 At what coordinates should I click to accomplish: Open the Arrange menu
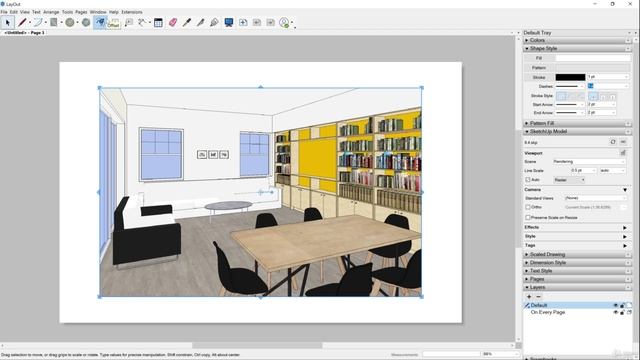click(x=51, y=12)
